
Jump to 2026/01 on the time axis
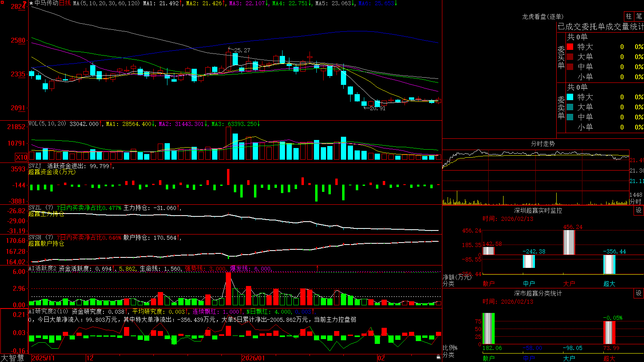(x=254, y=358)
